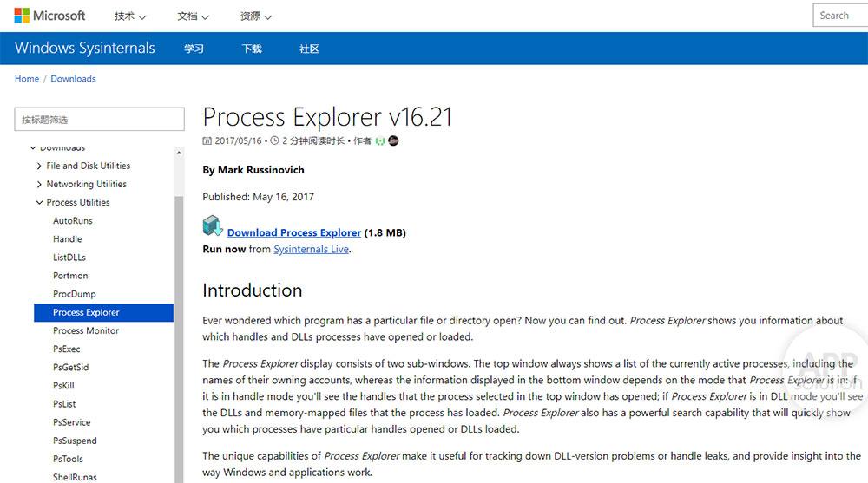Screen dimensions: 868x483
Task: Open the 社区 navigation tab
Action: click(x=309, y=49)
